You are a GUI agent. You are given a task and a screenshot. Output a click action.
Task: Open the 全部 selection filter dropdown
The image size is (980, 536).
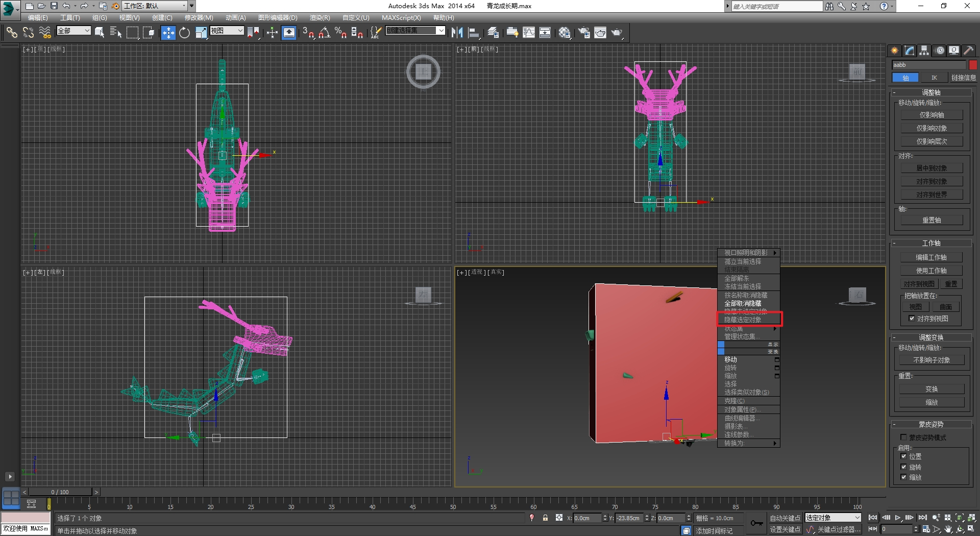pyautogui.click(x=73, y=31)
